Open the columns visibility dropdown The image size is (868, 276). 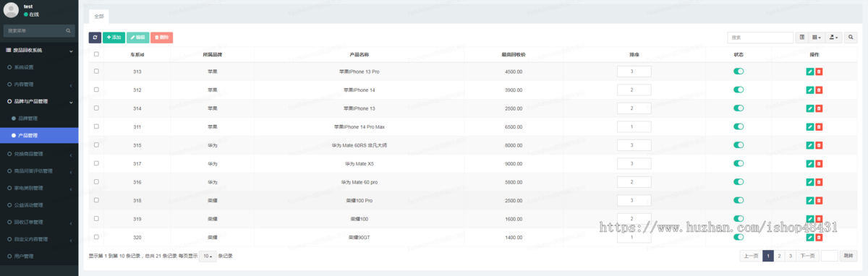(x=817, y=37)
